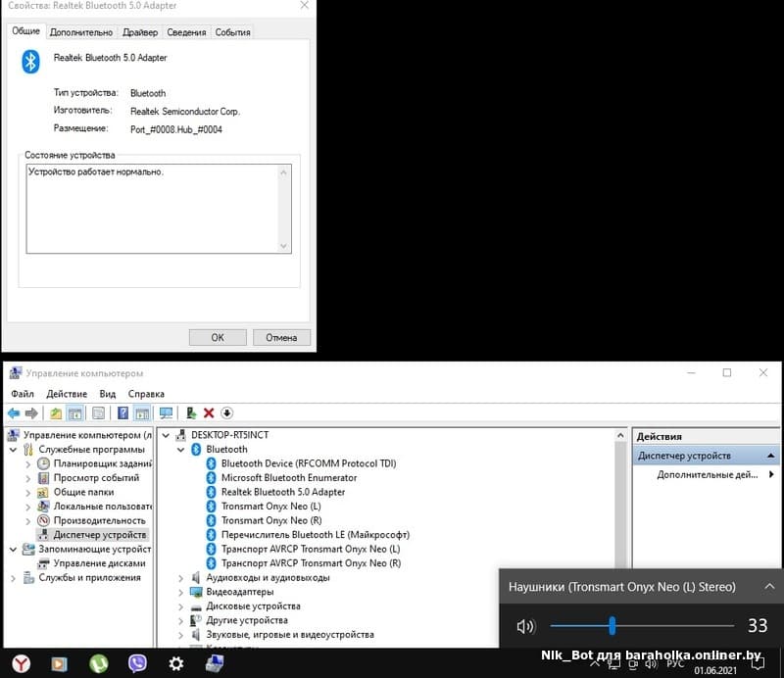
Task: Click Scan for hardware changes monitor icon
Action: 166,413
